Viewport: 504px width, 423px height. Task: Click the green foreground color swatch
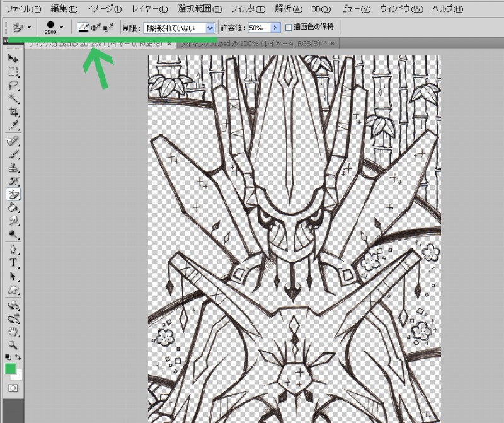coord(10,369)
